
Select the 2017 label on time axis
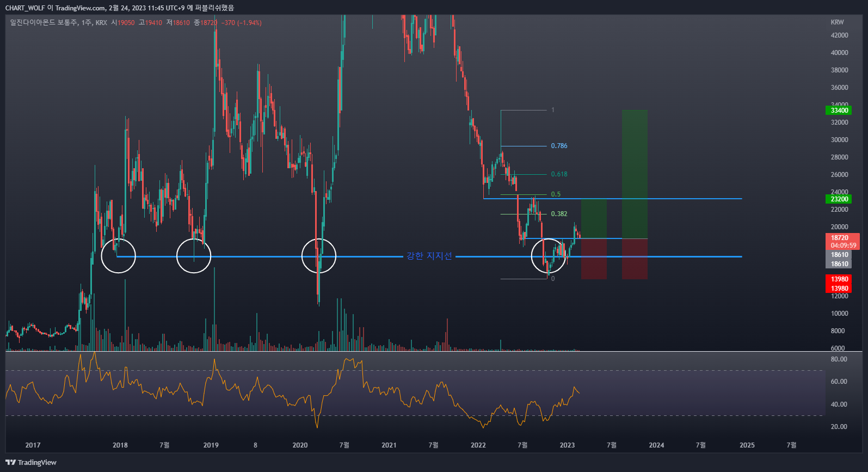point(33,445)
